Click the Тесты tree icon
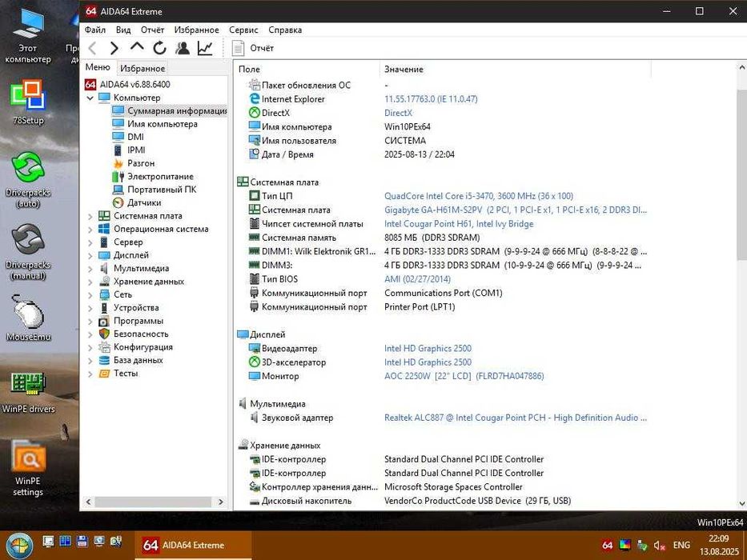Viewport: 747px width, 560px height. pos(104,374)
